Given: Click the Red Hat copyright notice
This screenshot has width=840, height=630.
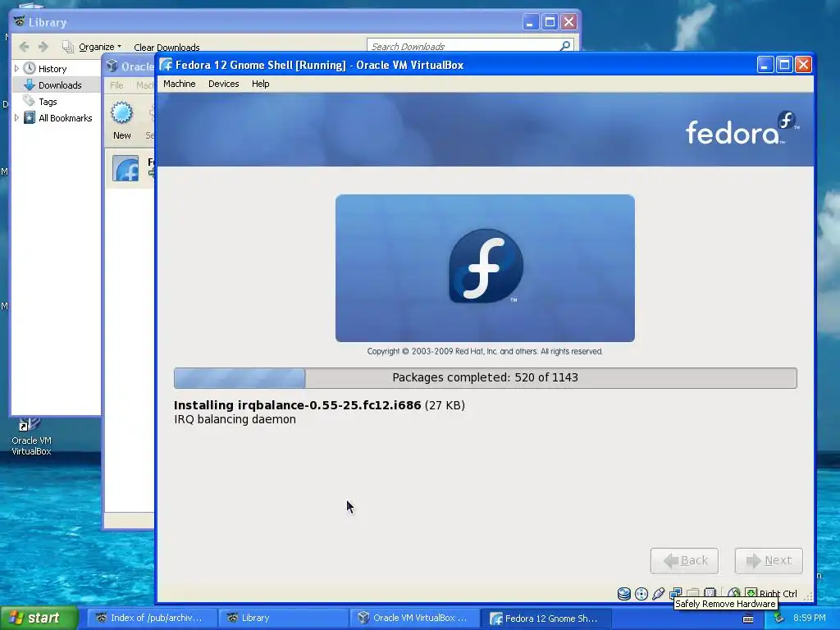Looking at the screenshot, I should [485, 351].
